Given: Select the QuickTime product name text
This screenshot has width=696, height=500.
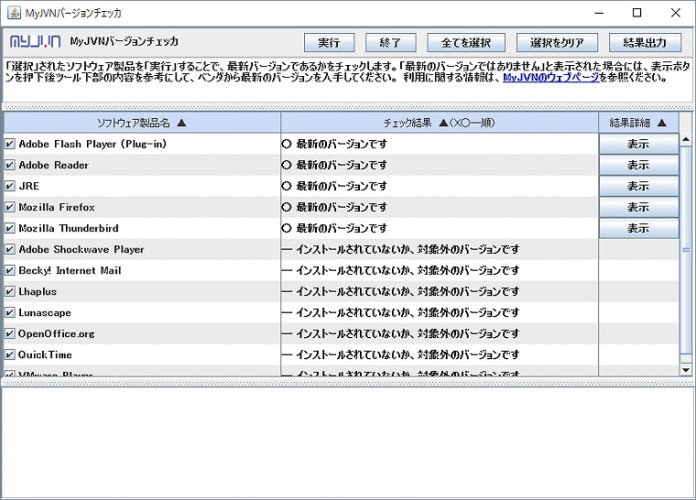Looking at the screenshot, I should pos(45,355).
